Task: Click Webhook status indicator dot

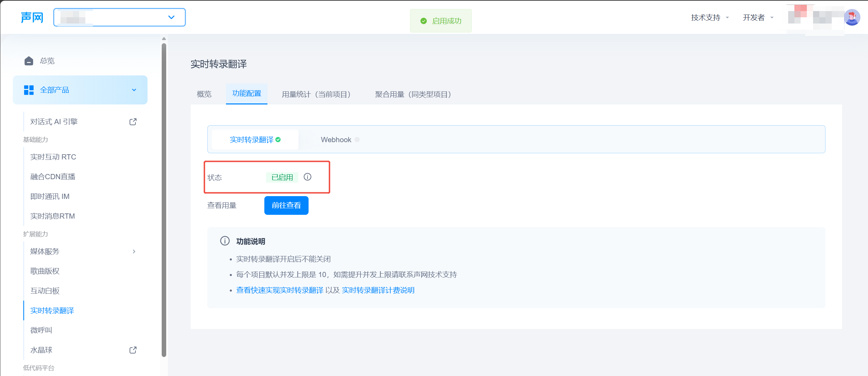Action: 357,140
